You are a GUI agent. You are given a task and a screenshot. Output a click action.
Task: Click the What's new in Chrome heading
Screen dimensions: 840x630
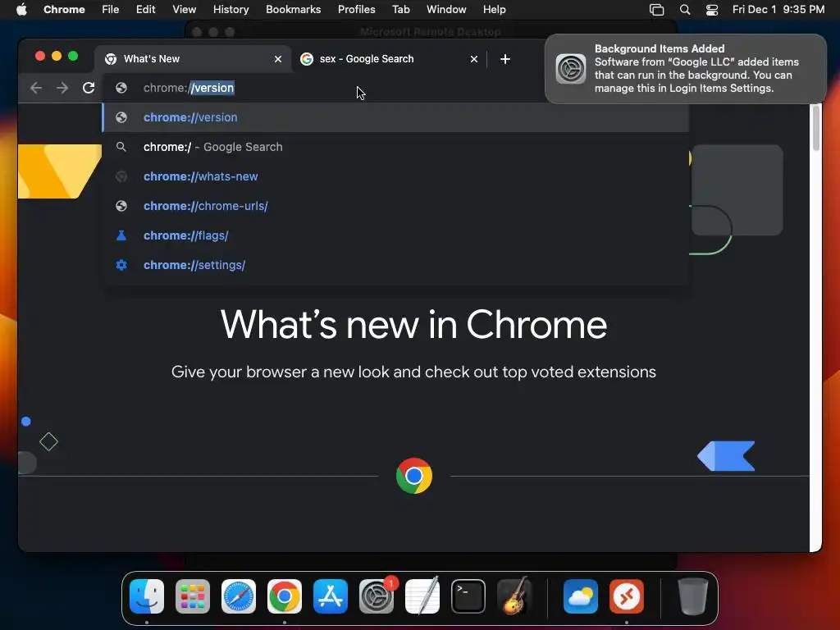tap(413, 325)
